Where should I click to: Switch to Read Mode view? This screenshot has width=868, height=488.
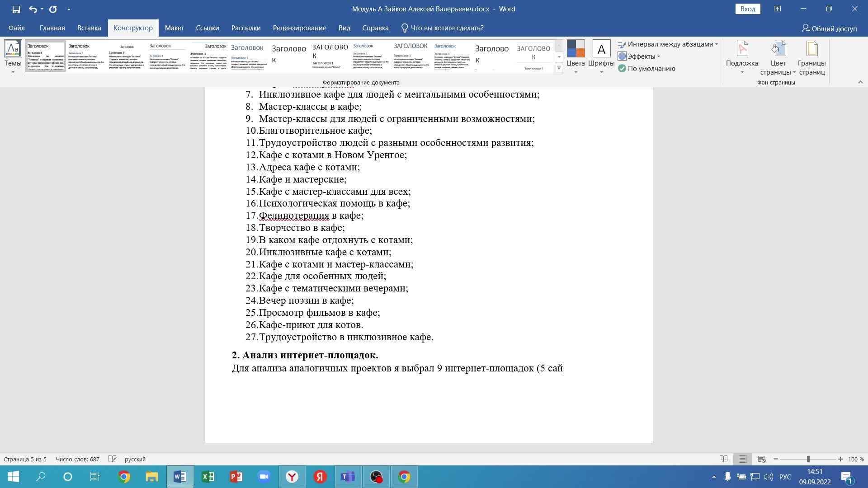pos(724,459)
